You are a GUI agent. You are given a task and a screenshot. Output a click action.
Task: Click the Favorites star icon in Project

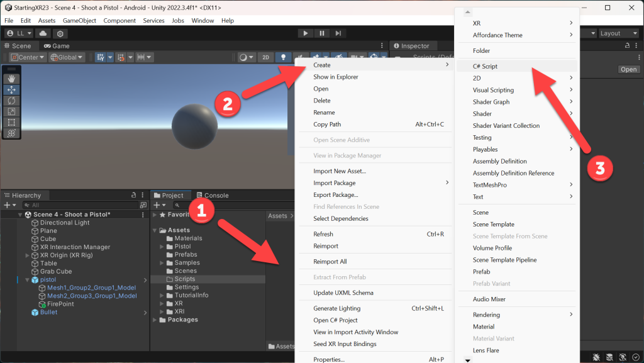[x=163, y=215]
